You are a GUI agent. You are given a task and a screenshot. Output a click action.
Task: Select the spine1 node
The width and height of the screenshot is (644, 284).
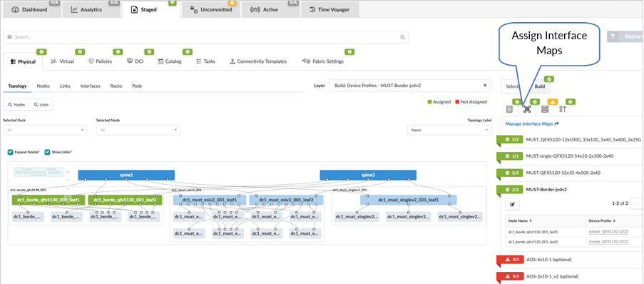pos(126,175)
